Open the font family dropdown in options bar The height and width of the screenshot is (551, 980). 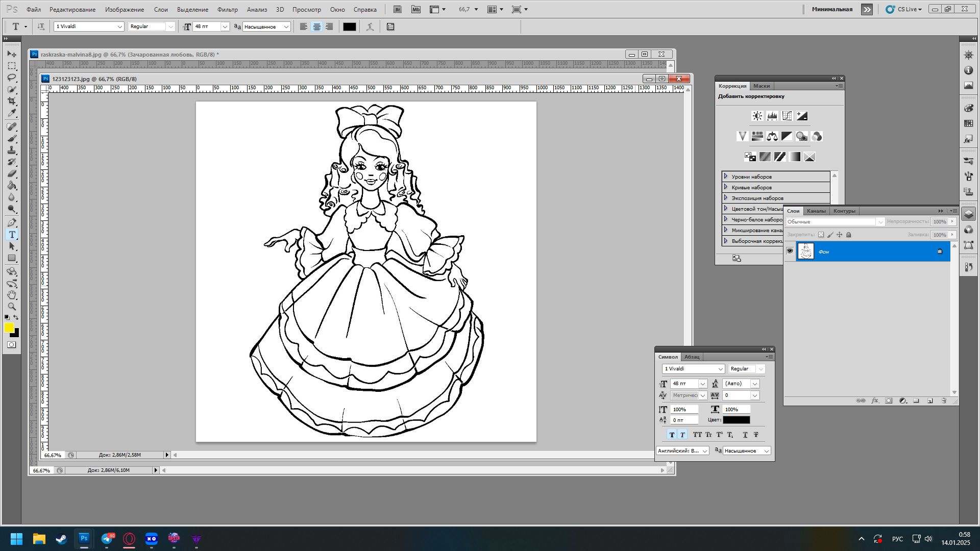click(x=120, y=27)
